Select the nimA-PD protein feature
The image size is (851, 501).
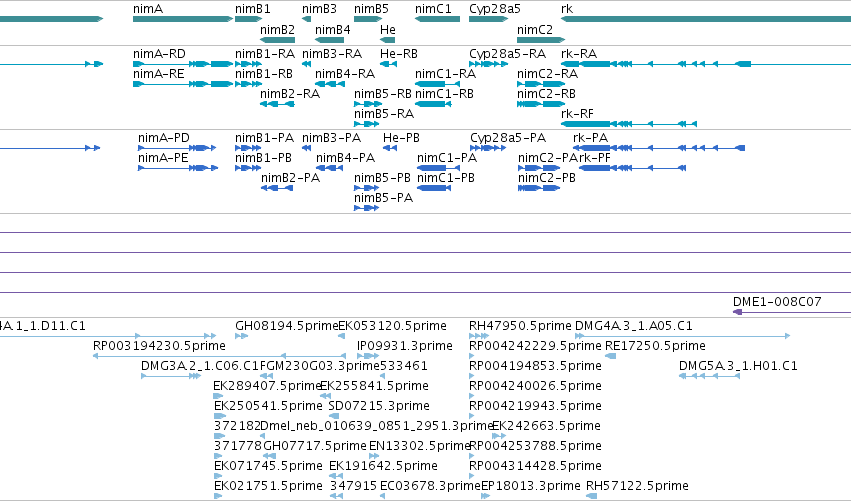(x=177, y=148)
